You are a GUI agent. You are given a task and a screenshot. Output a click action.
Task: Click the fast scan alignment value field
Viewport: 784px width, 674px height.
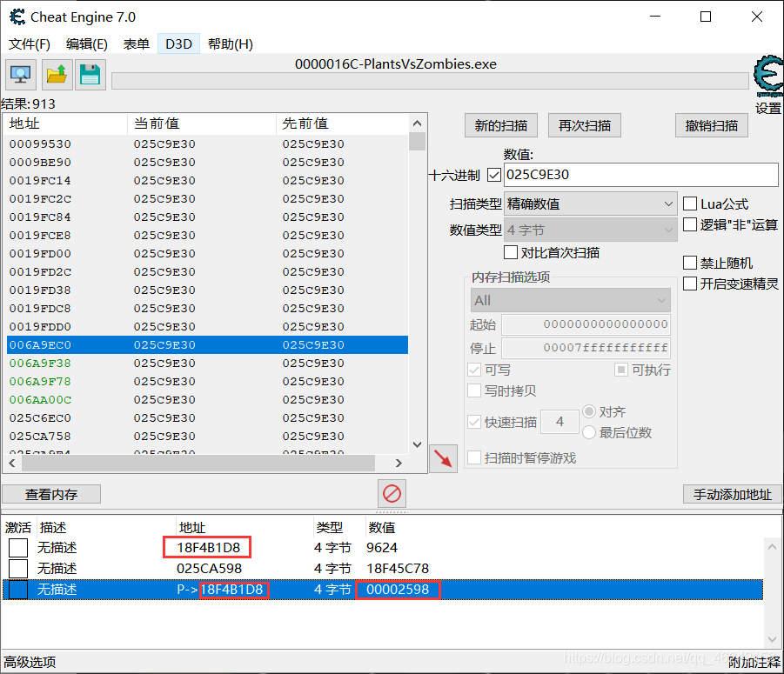[560, 422]
